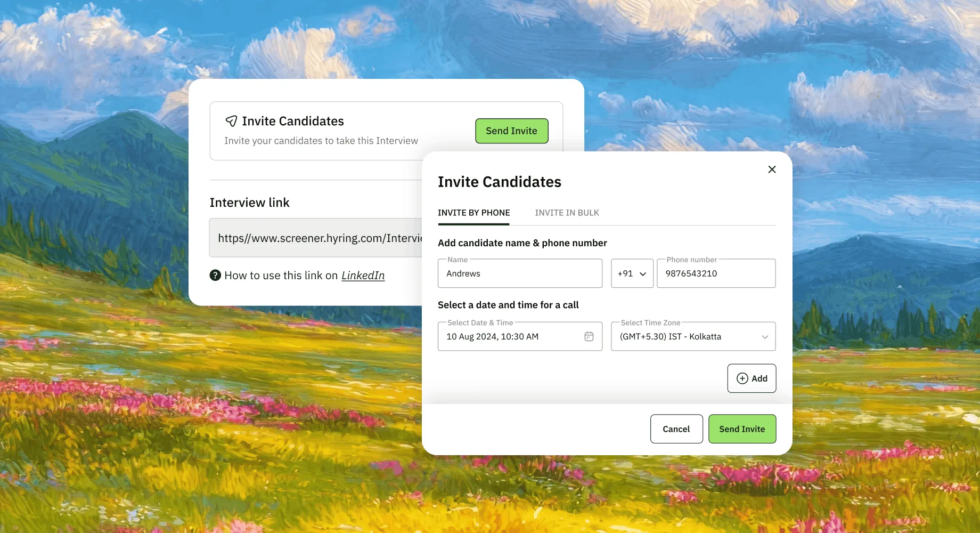Click Send Invite on the background card
This screenshot has height=533, width=980.
512,131
